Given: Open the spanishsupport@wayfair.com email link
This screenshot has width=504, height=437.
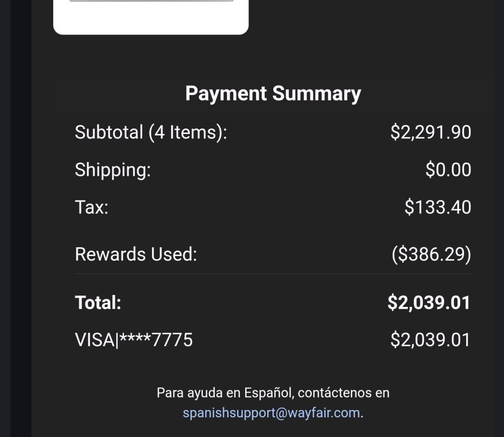Looking at the screenshot, I should tap(271, 413).
